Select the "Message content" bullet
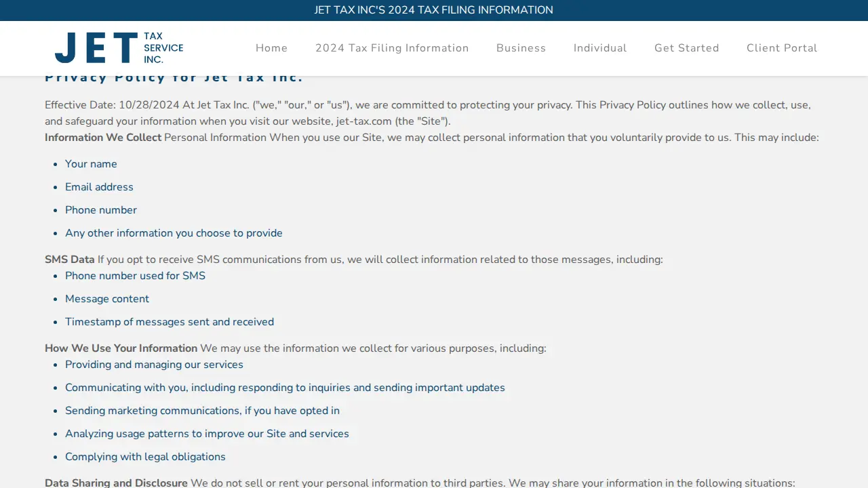The height and width of the screenshot is (488, 868). click(x=107, y=299)
